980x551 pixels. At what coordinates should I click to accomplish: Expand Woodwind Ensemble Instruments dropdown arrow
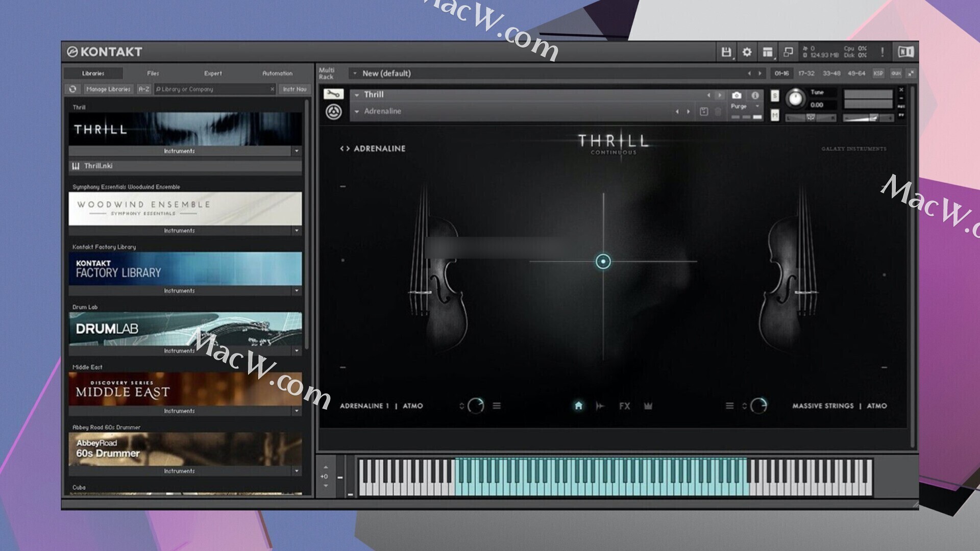pyautogui.click(x=297, y=231)
